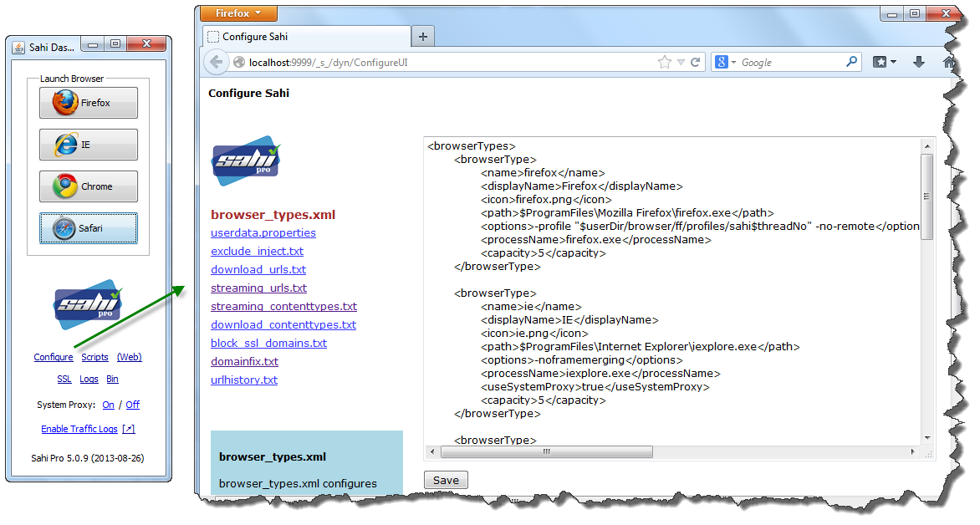Open the bookmarks menu dropdown button
Image resolution: width=980 pixels, height=525 pixels.
tap(885, 62)
